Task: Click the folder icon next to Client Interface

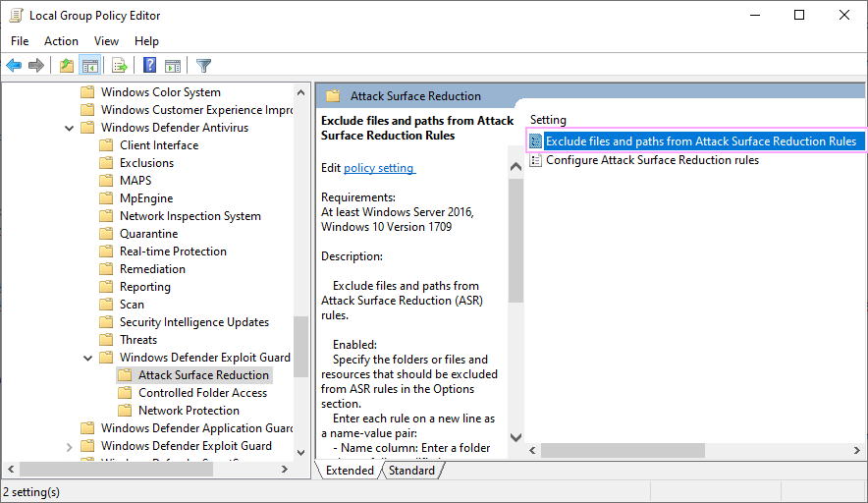Action: pos(106,145)
